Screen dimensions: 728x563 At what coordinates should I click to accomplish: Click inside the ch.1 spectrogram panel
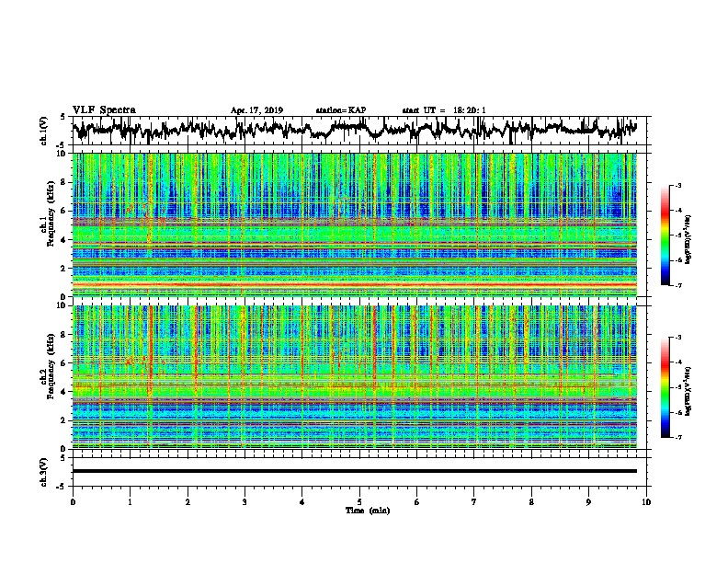click(x=355, y=224)
